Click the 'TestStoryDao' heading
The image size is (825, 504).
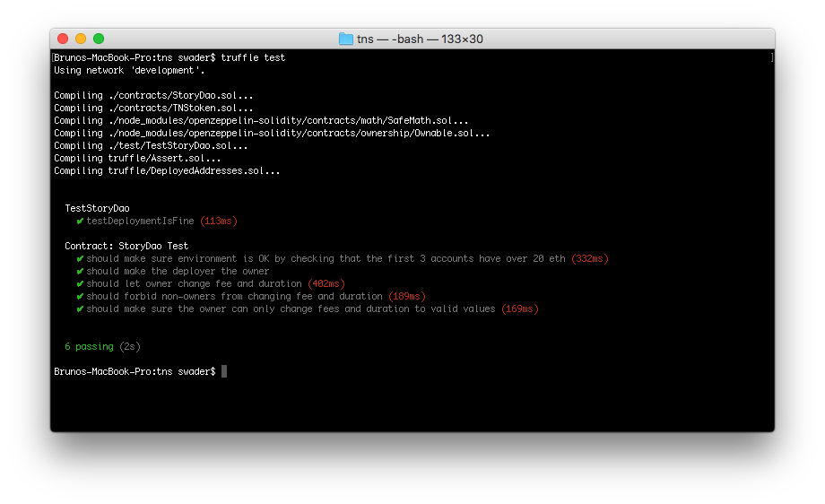pos(98,208)
